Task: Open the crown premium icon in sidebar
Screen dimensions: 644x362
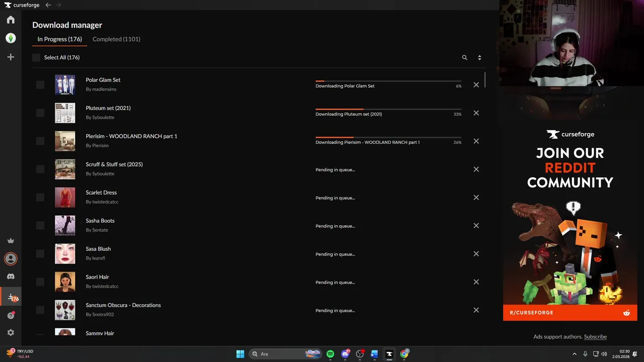Action: [x=11, y=241]
